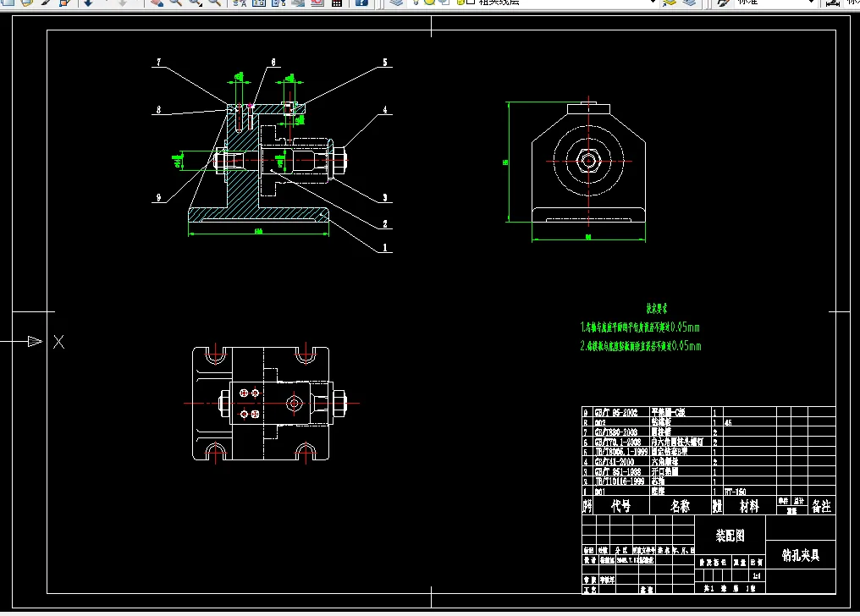Click the dimension style icon at toolbar end
This screenshot has width=860, height=616.
click(833, 3)
